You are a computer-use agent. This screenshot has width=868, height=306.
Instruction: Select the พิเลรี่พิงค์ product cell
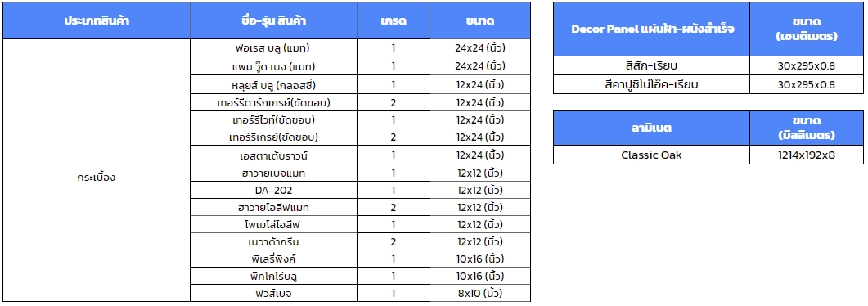(x=273, y=259)
